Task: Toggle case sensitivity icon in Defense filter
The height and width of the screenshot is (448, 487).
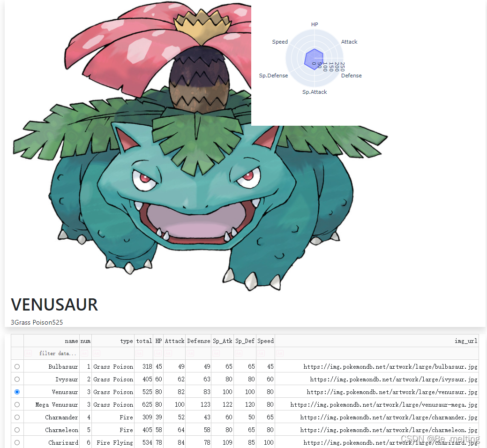Action: coord(190,354)
